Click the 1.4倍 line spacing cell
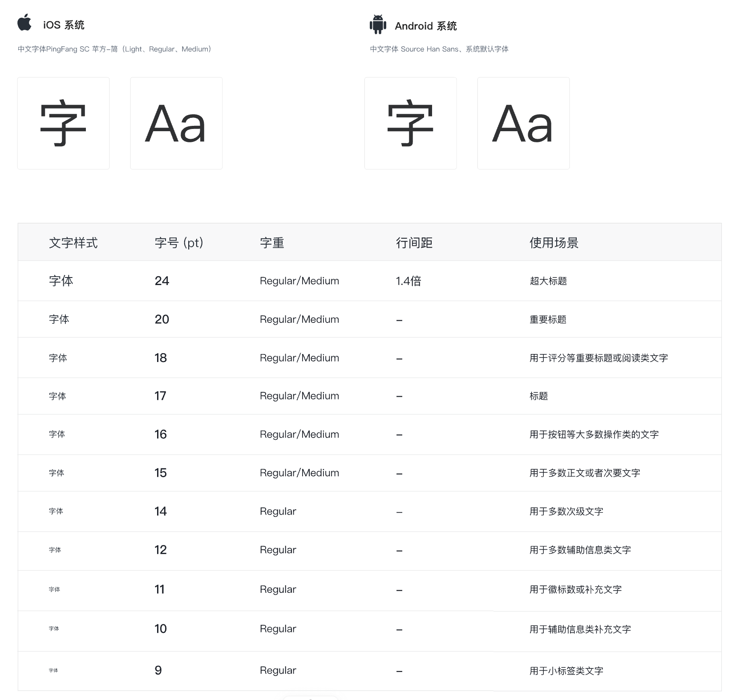Image resolution: width=736 pixels, height=700 pixels. pyautogui.click(x=408, y=281)
